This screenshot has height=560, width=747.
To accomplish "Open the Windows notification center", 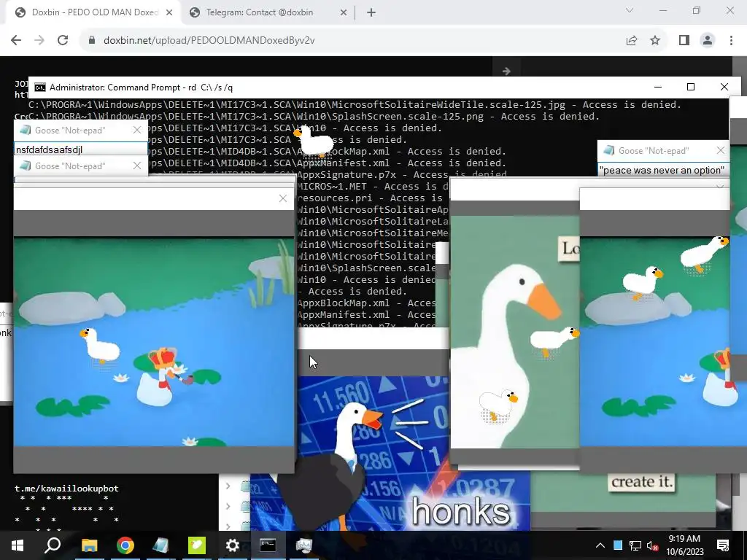I will tap(723, 545).
